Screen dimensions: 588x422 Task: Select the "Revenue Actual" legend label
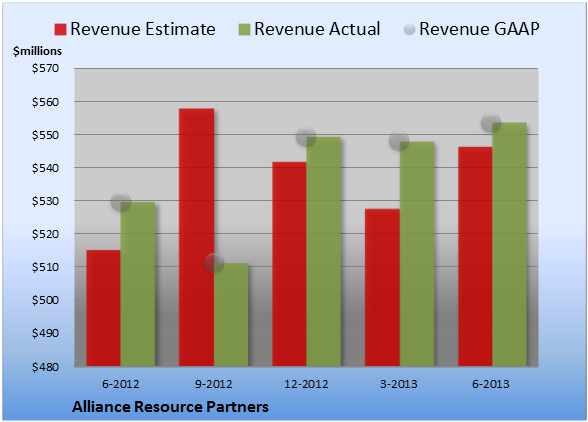[317, 29]
